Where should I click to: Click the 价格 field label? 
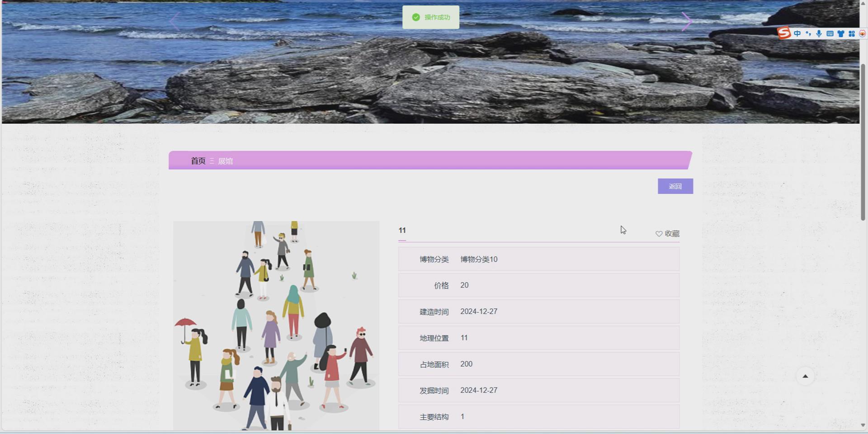click(441, 285)
